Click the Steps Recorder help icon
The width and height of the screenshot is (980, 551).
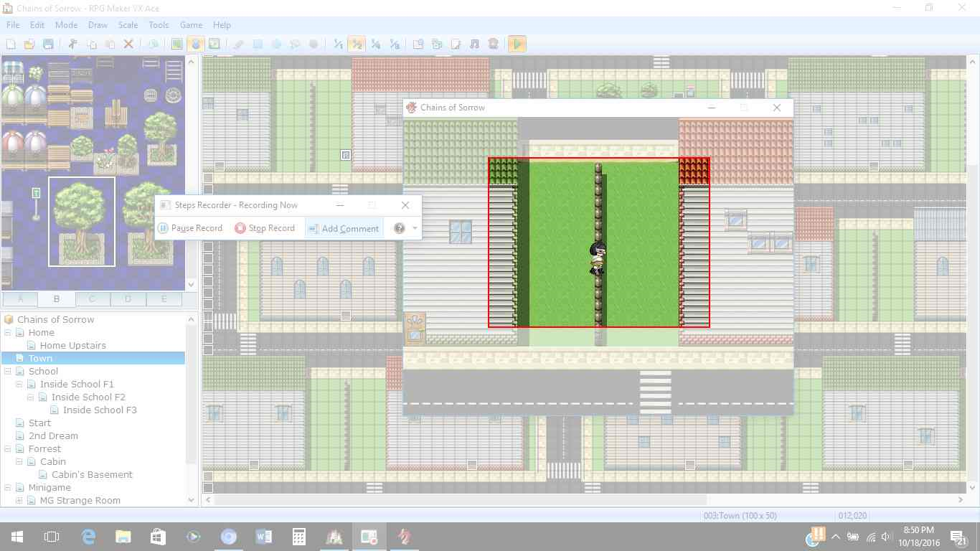(400, 228)
